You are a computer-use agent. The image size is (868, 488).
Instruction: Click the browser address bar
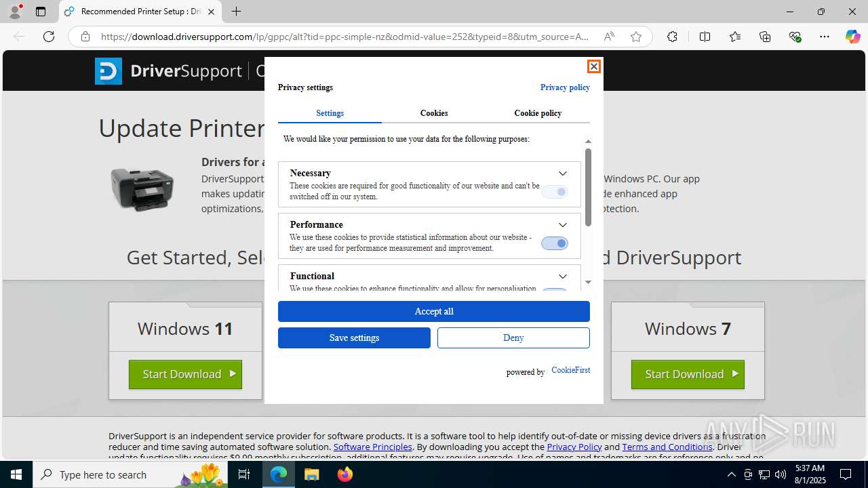click(x=344, y=37)
